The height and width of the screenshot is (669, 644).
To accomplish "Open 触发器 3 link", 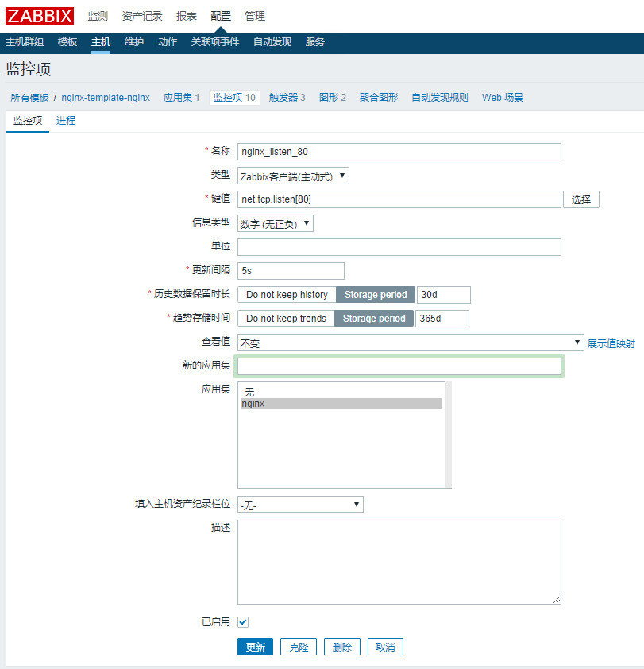I will [287, 98].
